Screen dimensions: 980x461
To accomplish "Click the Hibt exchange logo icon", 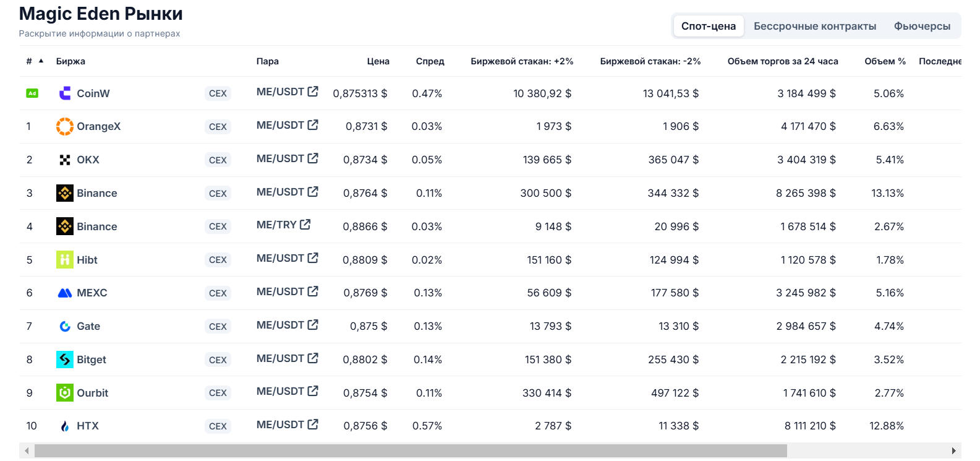I will click(x=64, y=260).
